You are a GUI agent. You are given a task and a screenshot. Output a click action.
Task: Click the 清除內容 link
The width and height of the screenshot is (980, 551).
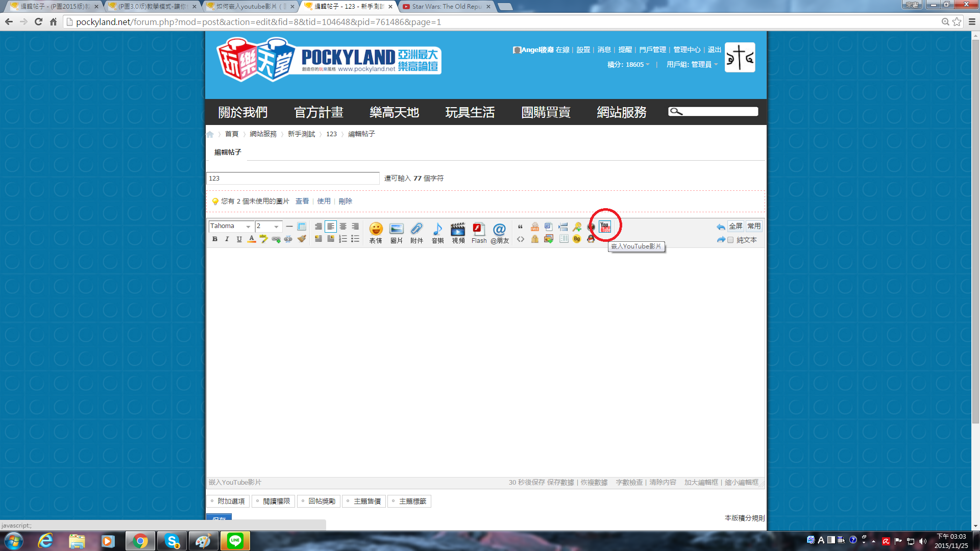pos(663,482)
